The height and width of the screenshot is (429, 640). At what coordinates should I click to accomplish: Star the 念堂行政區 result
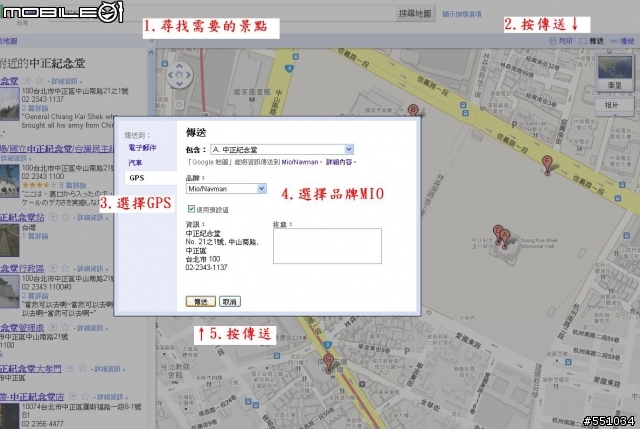[65, 268]
